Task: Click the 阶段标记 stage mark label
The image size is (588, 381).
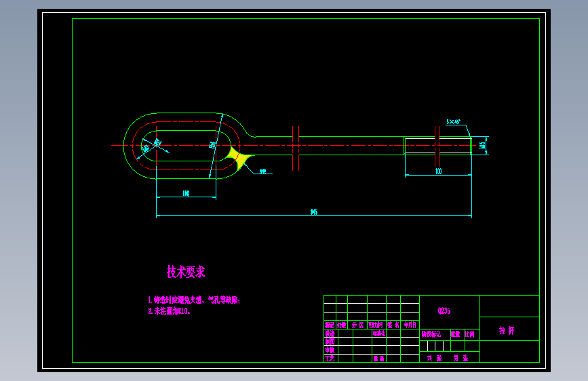Action: pos(431,334)
